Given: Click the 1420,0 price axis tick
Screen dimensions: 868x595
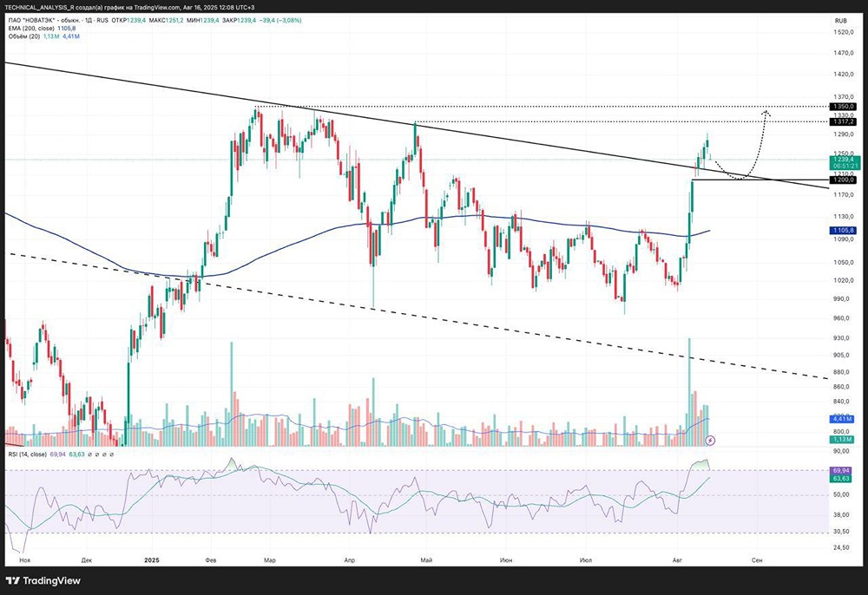Looking at the screenshot, I should pos(843,74).
